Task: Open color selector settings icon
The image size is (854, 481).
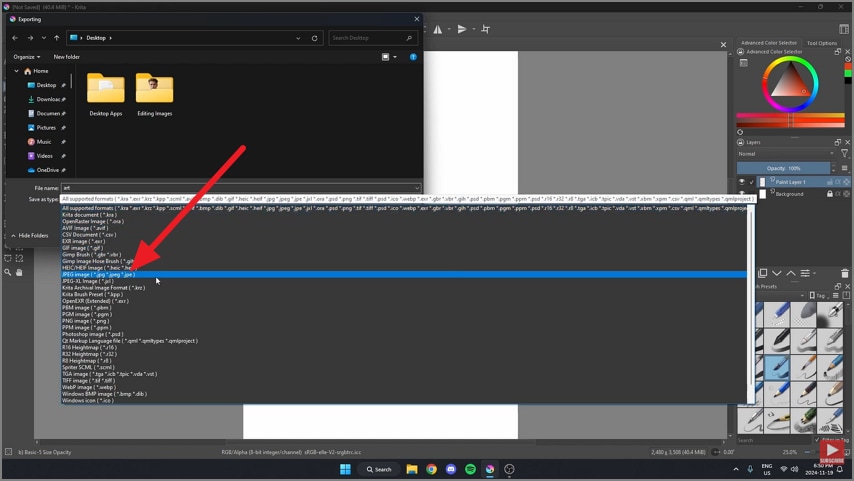Action: 743,63
